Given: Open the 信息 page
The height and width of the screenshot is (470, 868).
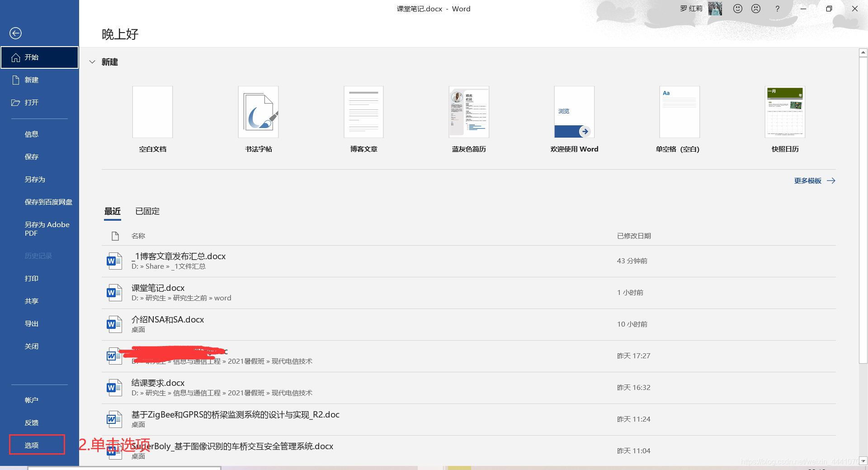Looking at the screenshot, I should (x=39, y=134).
